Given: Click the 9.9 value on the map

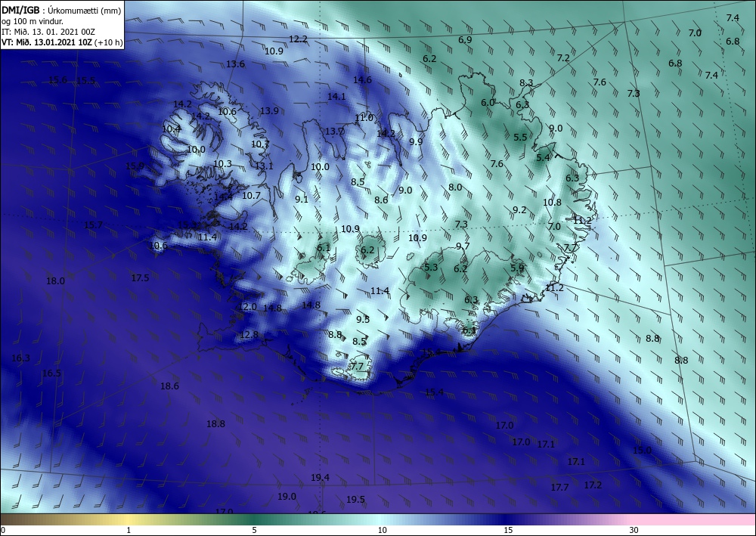Looking at the screenshot, I should pos(416,141).
